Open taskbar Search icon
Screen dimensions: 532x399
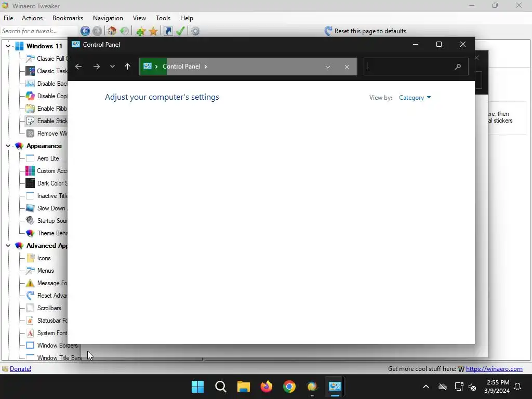[221, 387]
